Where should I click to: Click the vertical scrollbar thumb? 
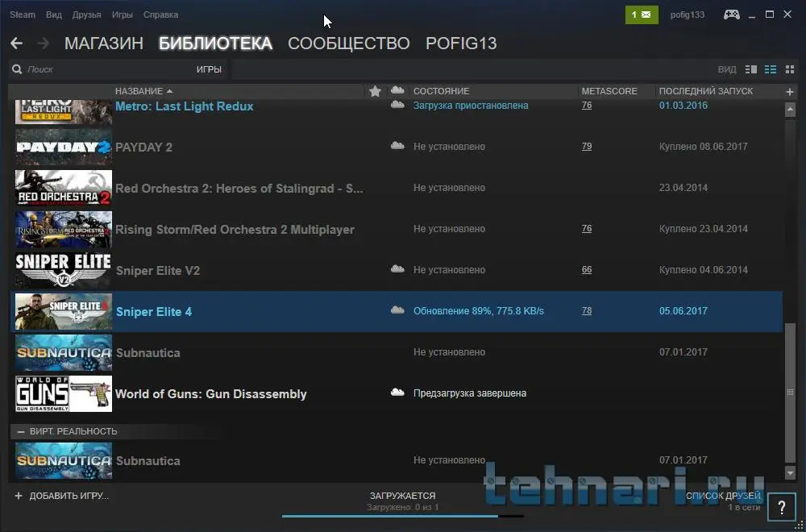tap(790, 393)
